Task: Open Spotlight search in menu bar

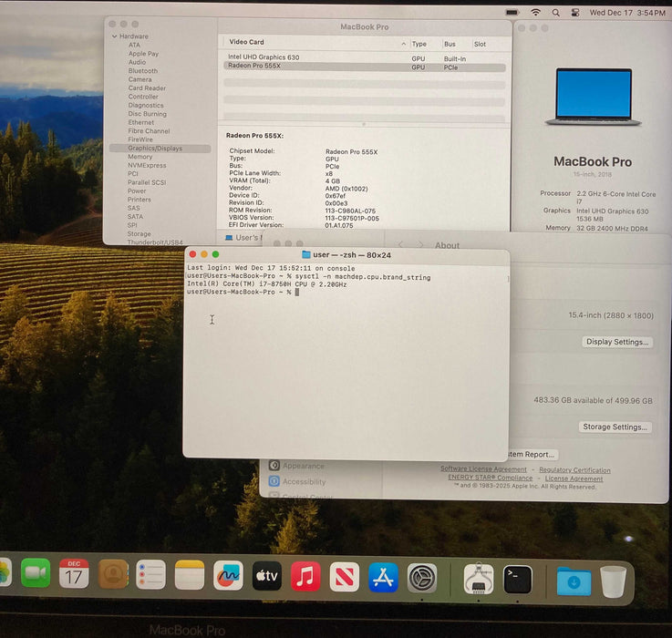Action: (x=556, y=13)
